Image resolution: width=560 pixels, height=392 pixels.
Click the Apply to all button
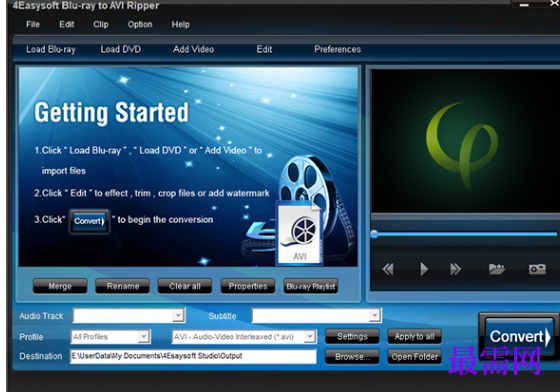(415, 336)
